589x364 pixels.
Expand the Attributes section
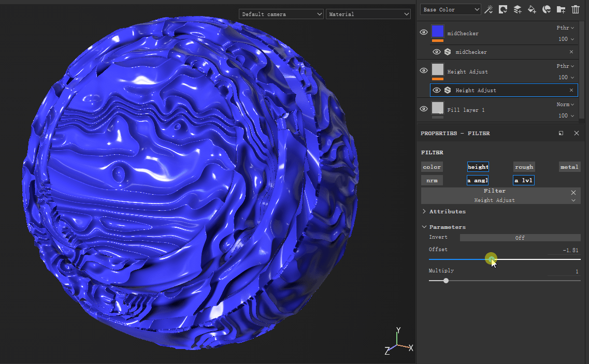pyautogui.click(x=424, y=211)
